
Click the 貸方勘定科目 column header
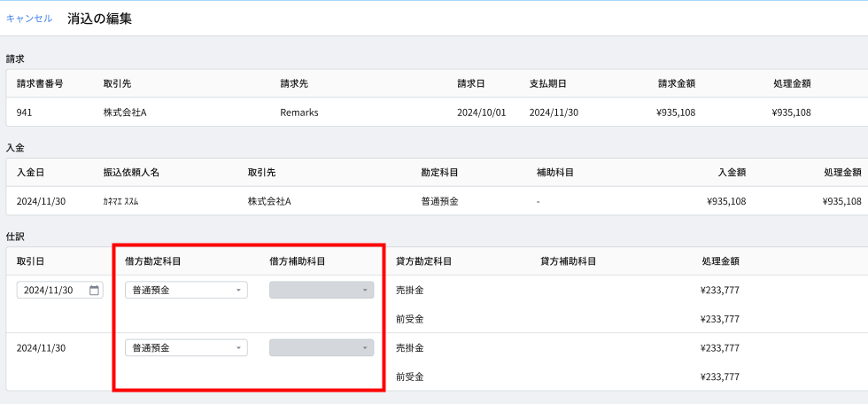pos(424,261)
